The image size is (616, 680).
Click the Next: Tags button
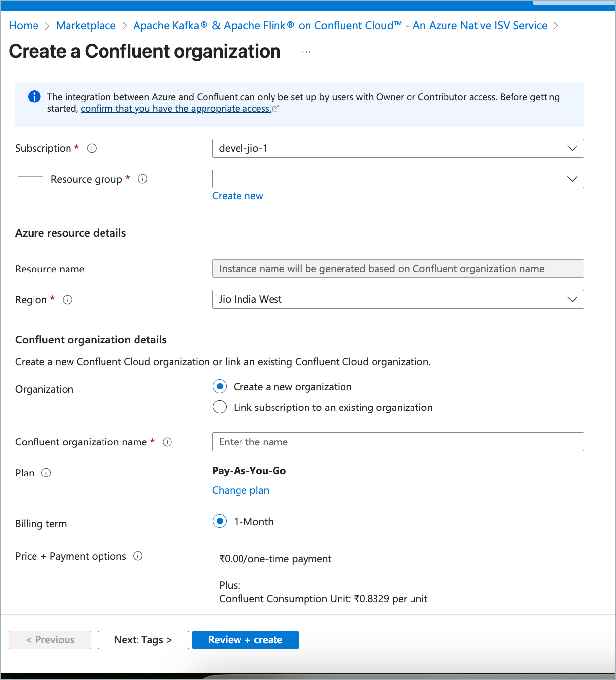coord(143,640)
